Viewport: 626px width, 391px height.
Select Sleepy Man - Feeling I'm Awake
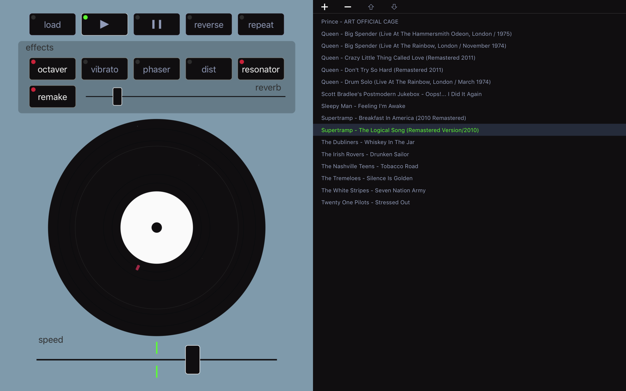(470, 106)
